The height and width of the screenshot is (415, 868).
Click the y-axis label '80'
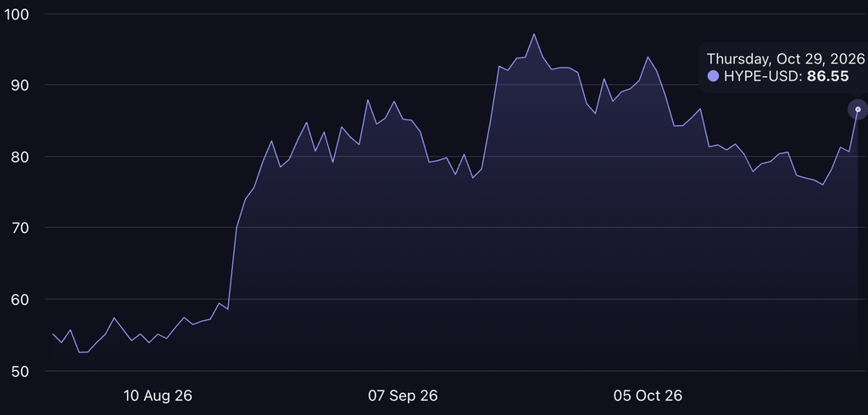pyautogui.click(x=21, y=157)
